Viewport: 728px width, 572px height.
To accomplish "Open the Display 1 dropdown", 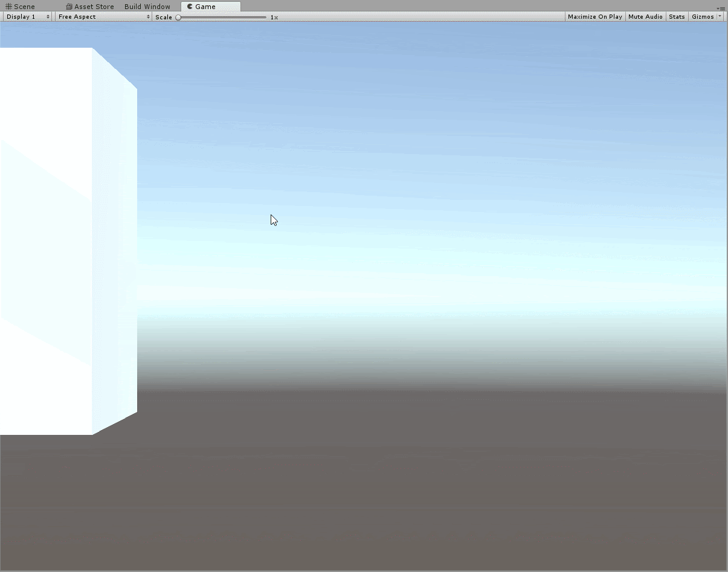I will pos(28,17).
